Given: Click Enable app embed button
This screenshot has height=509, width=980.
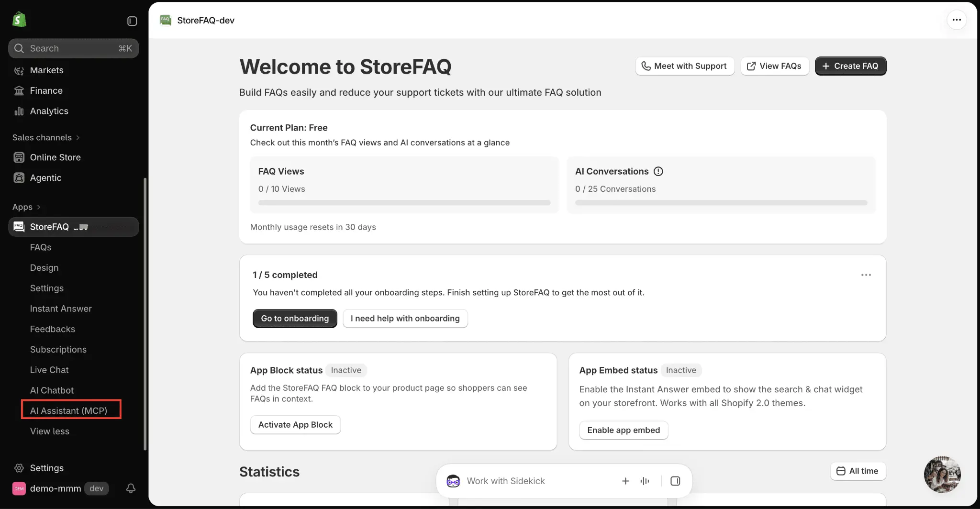Looking at the screenshot, I should (624, 430).
